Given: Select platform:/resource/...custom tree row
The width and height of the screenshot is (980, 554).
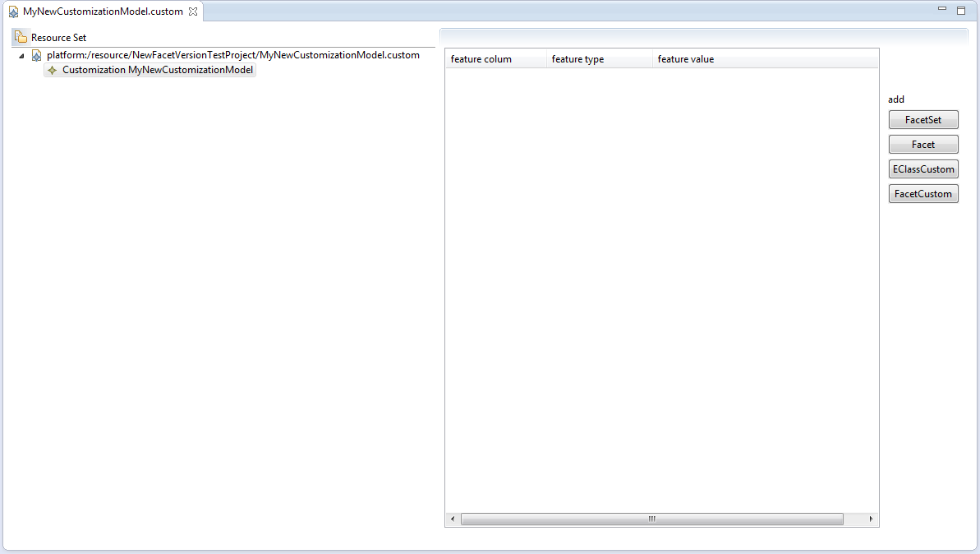Looking at the screenshot, I should click(x=233, y=55).
